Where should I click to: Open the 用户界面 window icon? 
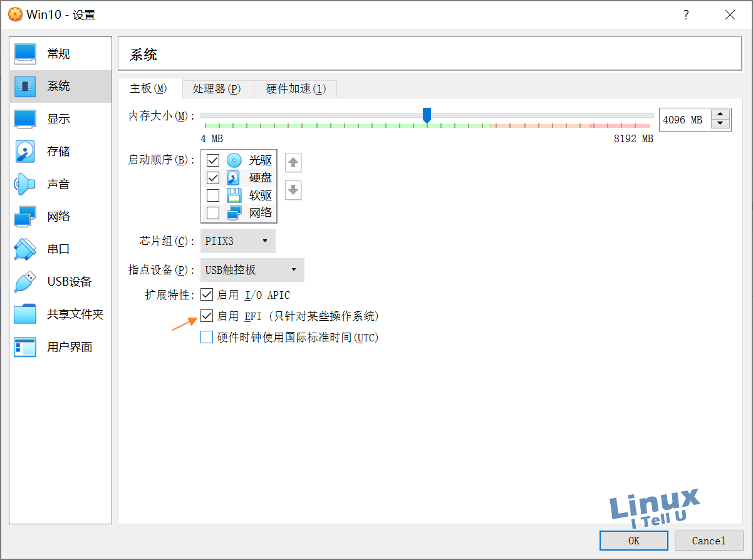point(25,347)
